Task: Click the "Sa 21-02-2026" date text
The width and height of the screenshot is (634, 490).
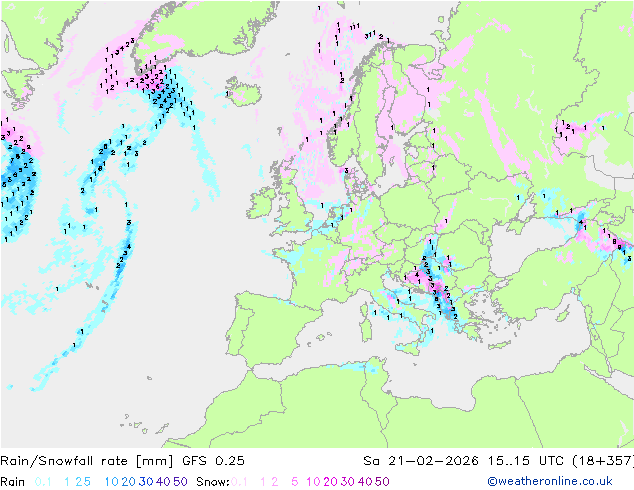Action: point(421,461)
